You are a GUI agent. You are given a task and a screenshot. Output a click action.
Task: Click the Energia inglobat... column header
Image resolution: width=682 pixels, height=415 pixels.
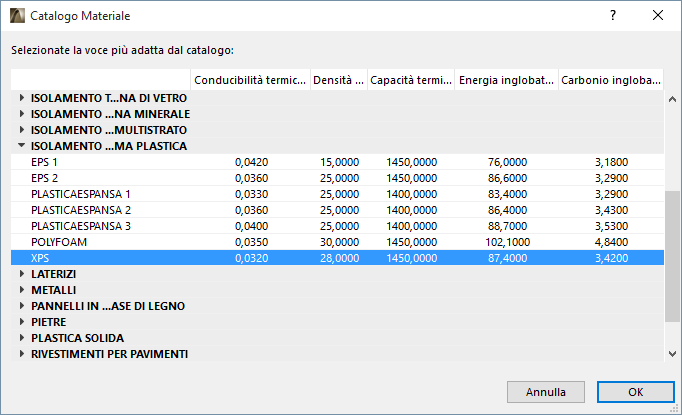[x=506, y=80]
